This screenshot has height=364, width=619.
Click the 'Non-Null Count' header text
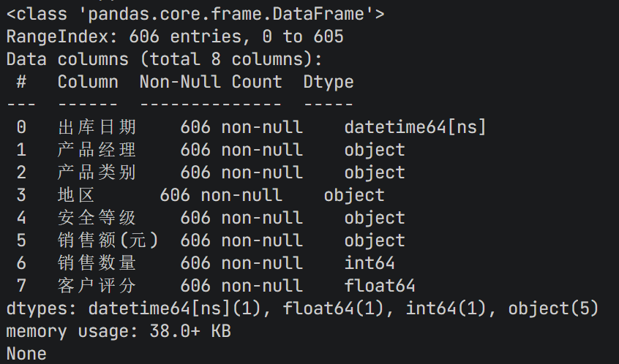[x=211, y=81]
